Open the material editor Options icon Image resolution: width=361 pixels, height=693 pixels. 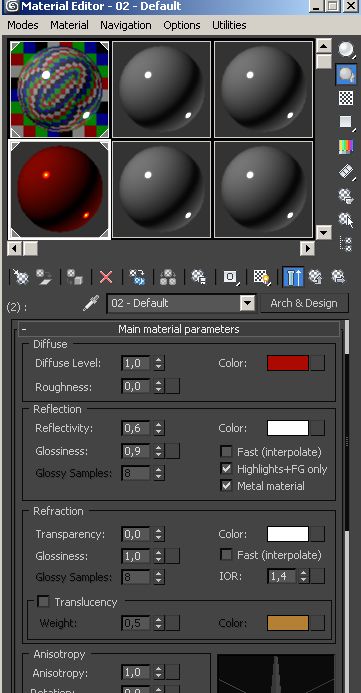[346, 195]
